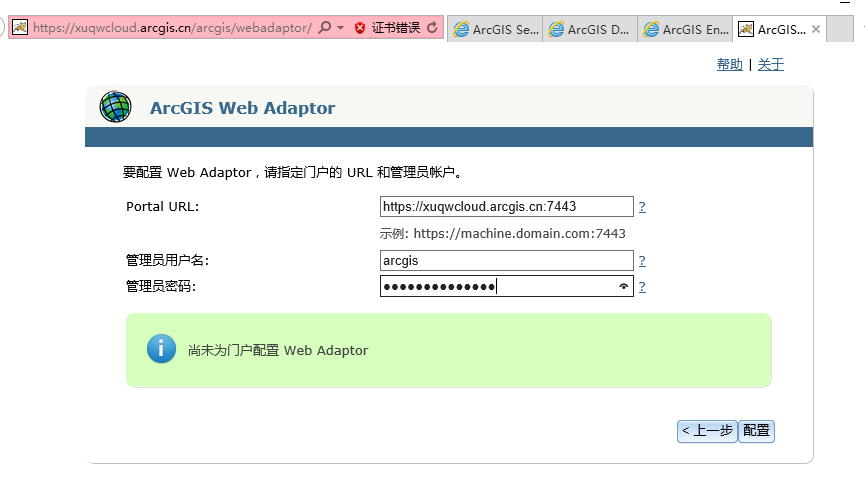Click the Internet Explorer icon on ArcGIS D... tab
This screenshot has height=487, width=865.
tap(556, 29)
